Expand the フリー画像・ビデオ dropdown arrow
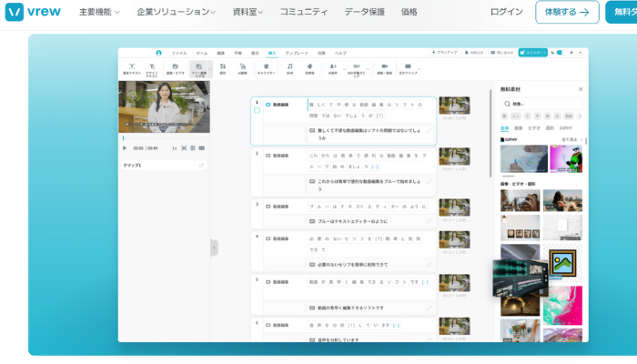Image resolution: width=637 pixels, height=364 pixels. tap(210, 69)
